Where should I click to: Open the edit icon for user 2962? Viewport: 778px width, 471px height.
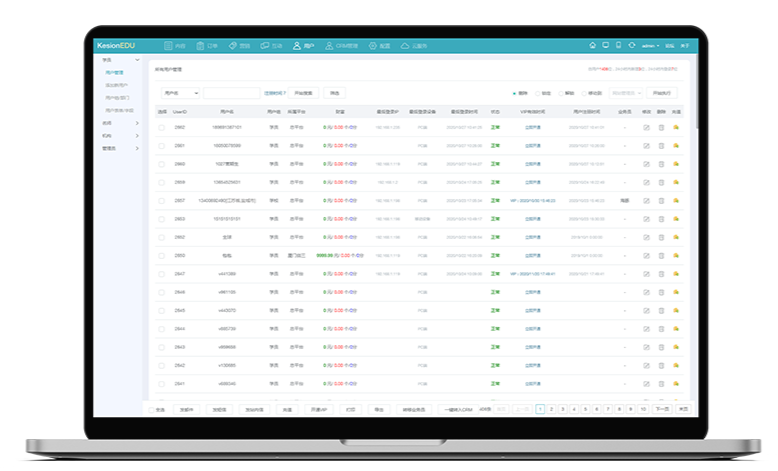(x=646, y=128)
